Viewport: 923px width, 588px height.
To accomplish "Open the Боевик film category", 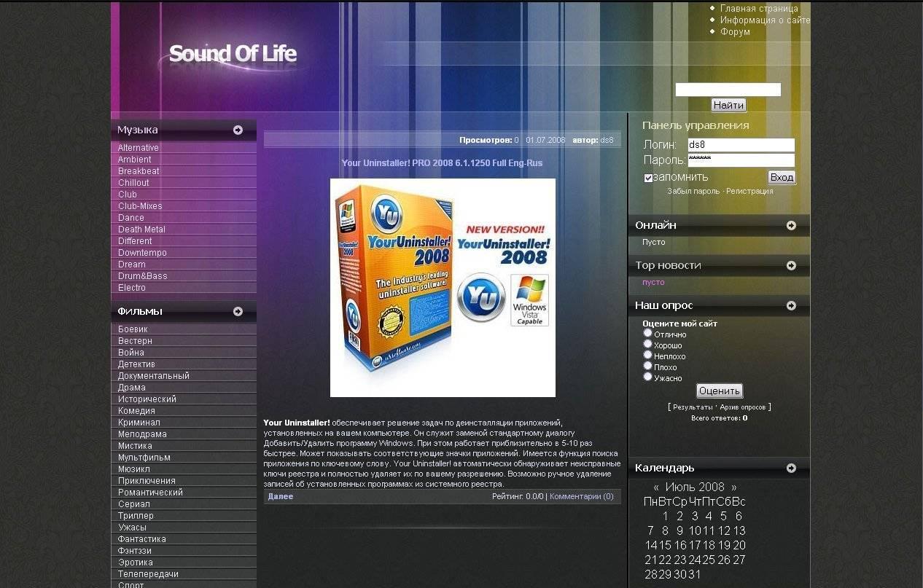I will tap(133, 329).
